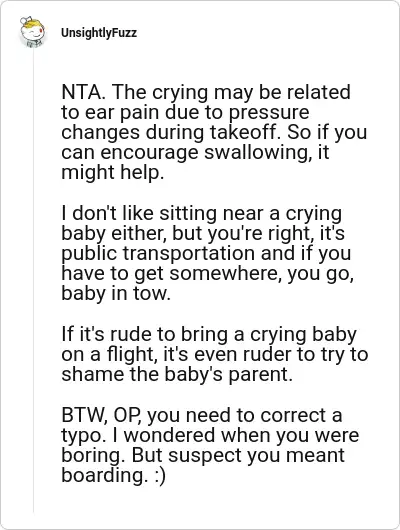
Task: Click the paragraph starting "If it's rude"
Action: point(214,354)
